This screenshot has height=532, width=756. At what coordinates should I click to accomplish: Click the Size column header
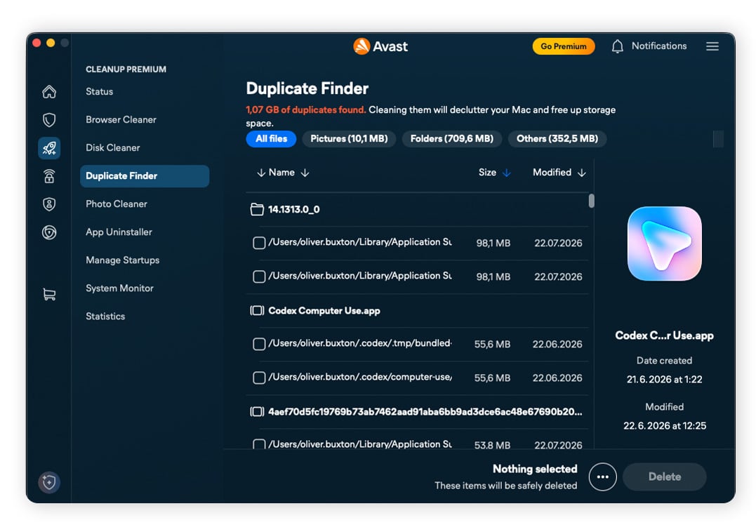487,173
